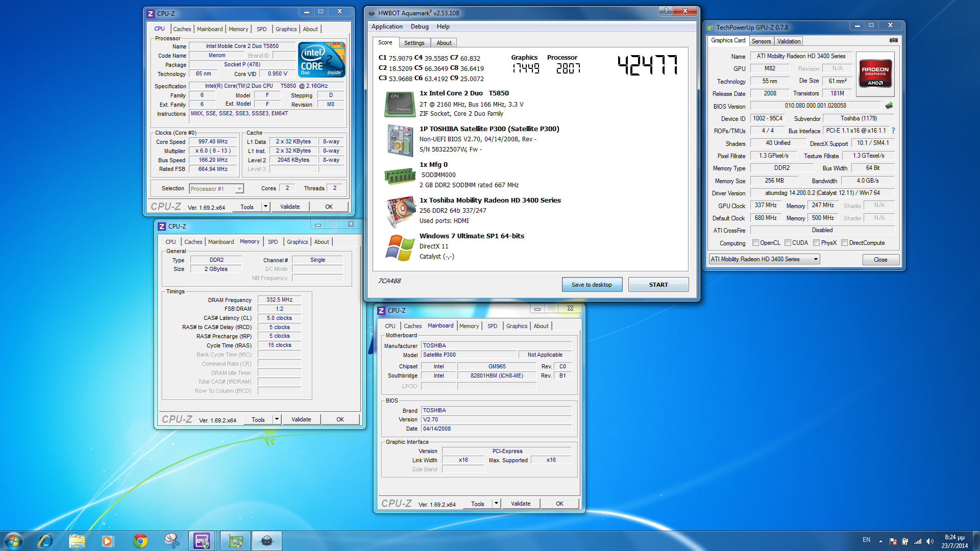
Task: Click the Aquamark Help question button
Action: click(x=665, y=11)
